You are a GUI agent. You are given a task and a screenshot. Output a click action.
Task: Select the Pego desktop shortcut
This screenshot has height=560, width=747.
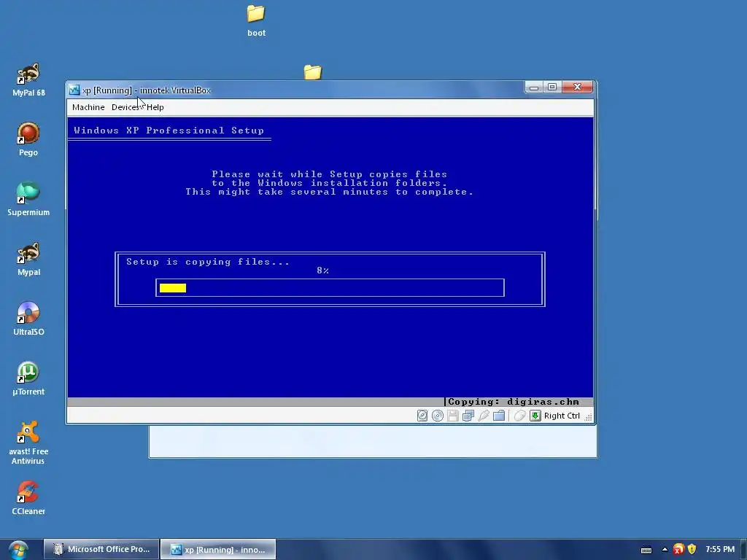28,139
